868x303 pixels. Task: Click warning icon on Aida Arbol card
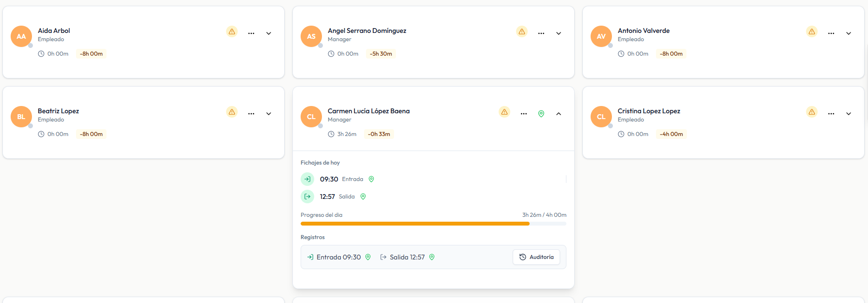[232, 31]
